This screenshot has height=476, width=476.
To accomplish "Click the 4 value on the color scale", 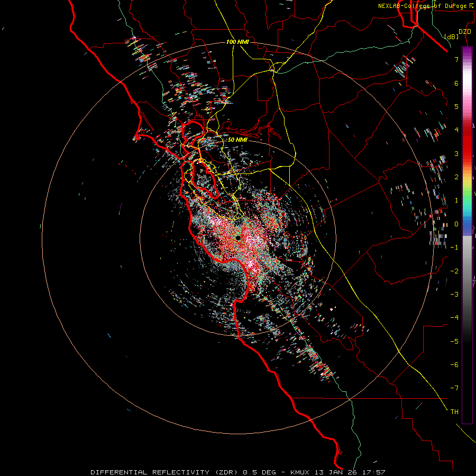I will (456, 130).
